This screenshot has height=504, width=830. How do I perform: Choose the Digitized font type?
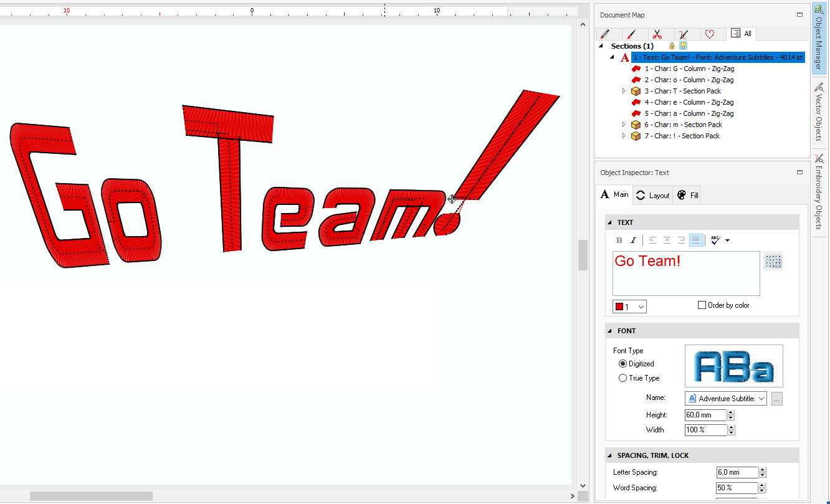pos(622,364)
